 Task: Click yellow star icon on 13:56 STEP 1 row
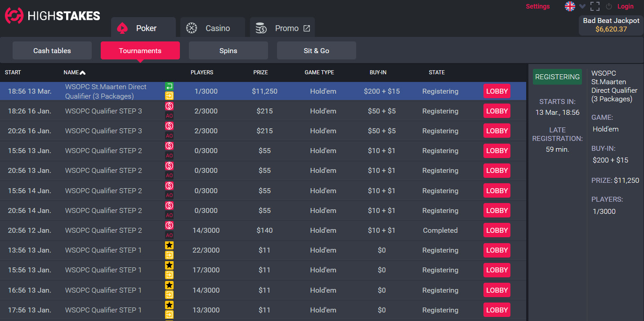169,245
